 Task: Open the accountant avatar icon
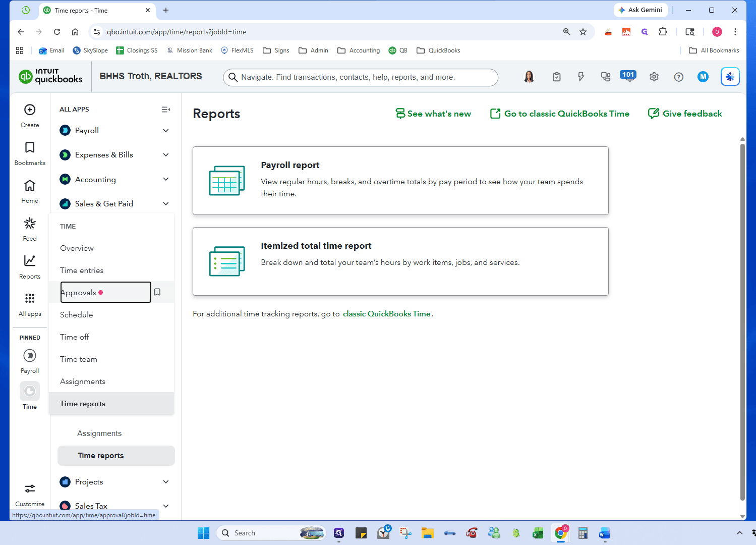(529, 77)
